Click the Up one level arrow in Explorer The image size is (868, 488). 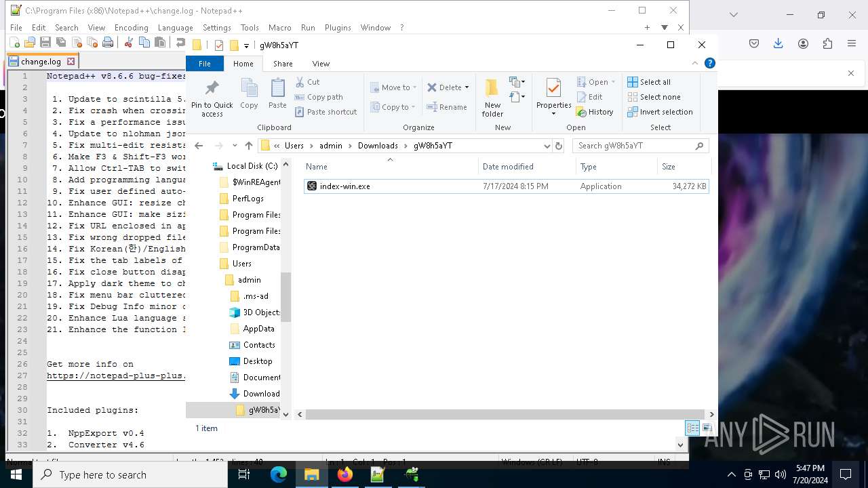(x=249, y=146)
